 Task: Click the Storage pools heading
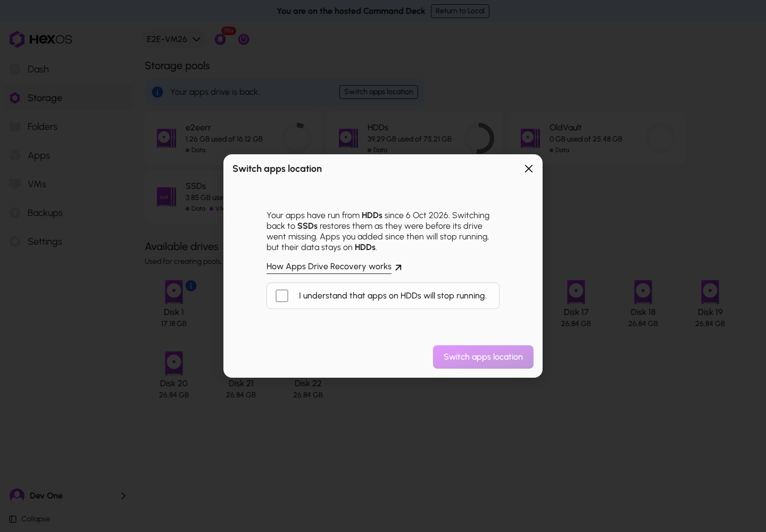[x=177, y=66]
